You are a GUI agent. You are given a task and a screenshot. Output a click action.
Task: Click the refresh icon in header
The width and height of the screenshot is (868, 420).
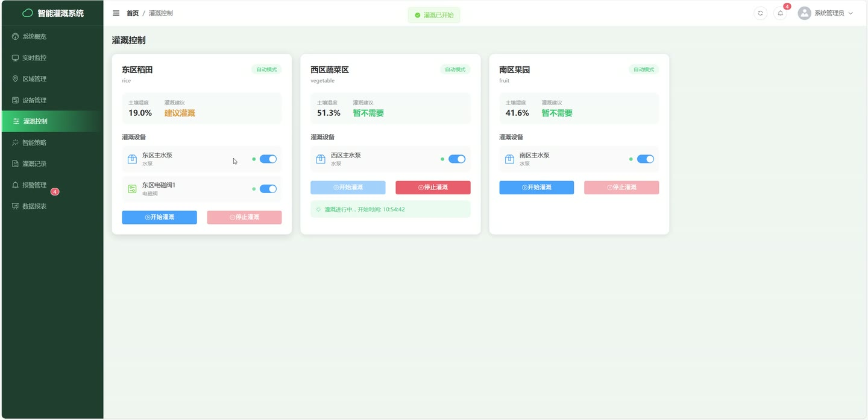click(760, 13)
